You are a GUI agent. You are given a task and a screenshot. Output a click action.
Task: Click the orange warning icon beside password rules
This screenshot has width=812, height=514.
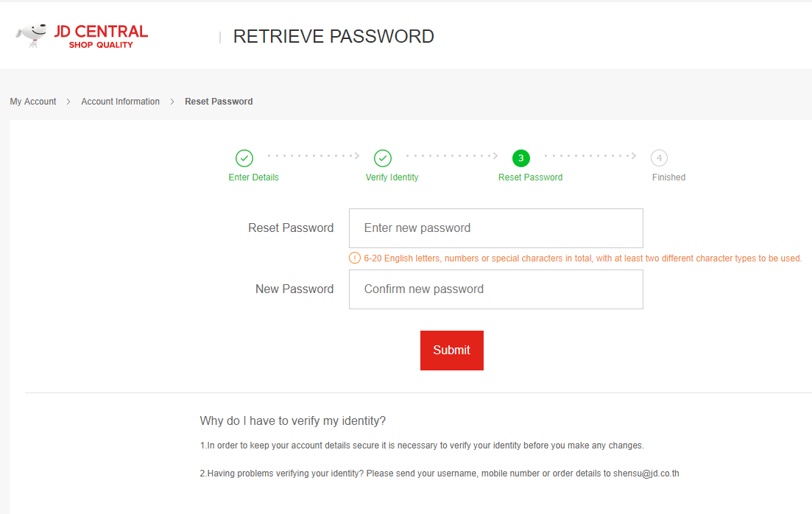coord(355,258)
